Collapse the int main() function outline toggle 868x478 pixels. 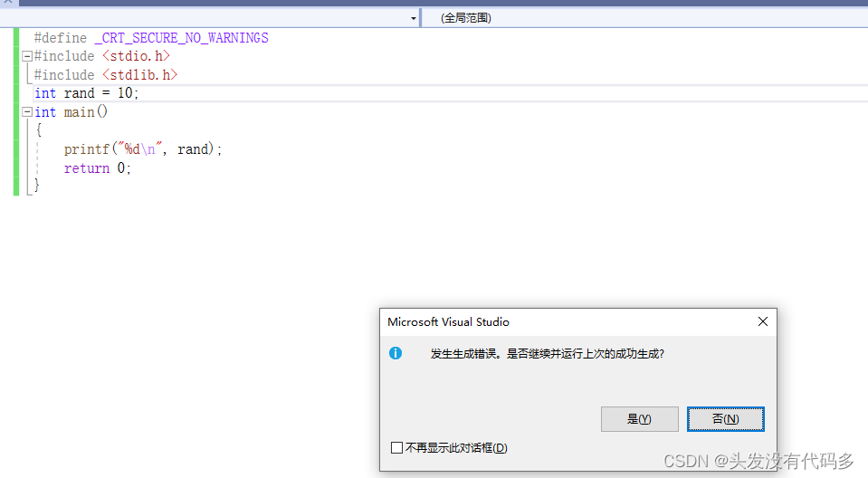(26, 112)
